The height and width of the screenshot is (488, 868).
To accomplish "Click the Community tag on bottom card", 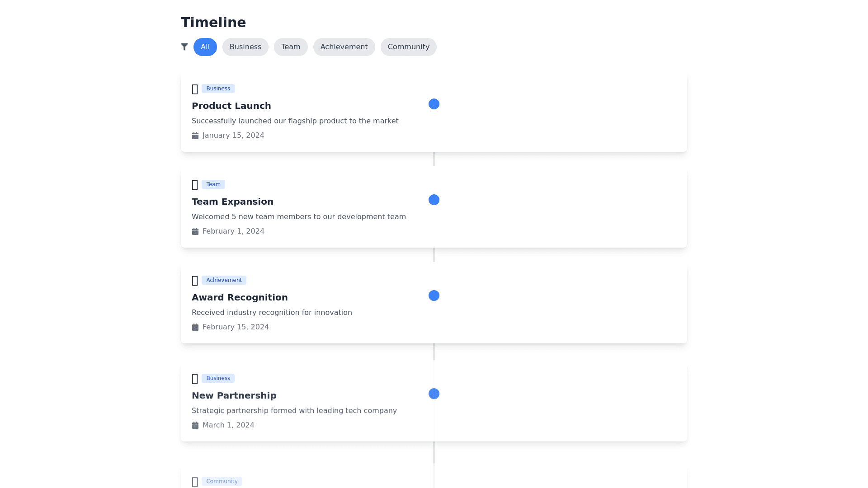I will click(222, 481).
